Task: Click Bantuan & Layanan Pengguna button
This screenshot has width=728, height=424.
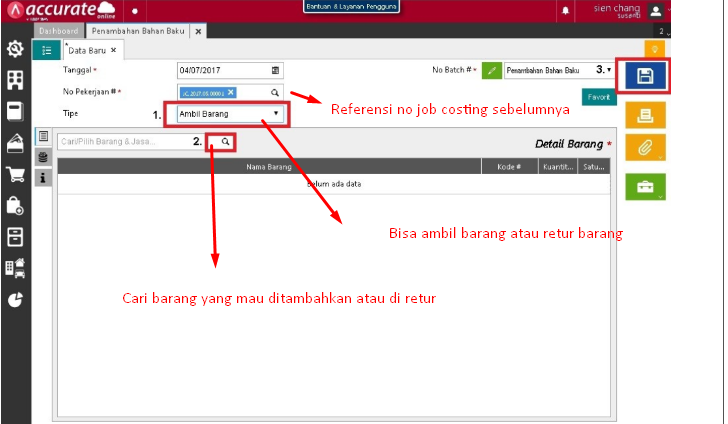Action: 351,7
